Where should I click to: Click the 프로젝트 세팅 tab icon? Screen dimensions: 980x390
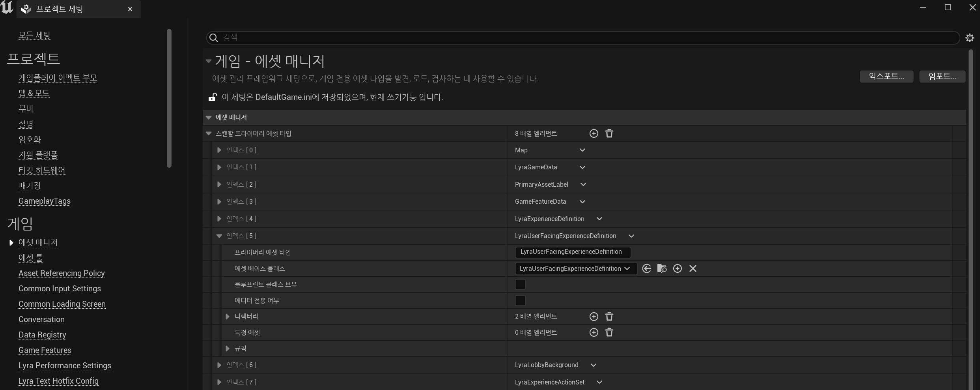pyautogui.click(x=26, y=9)
